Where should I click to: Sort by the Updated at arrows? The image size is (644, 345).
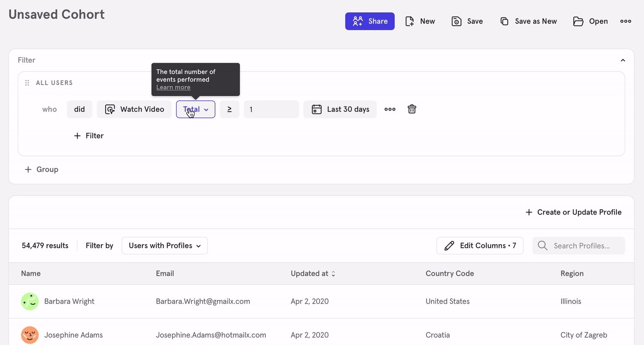click(333, 274)
